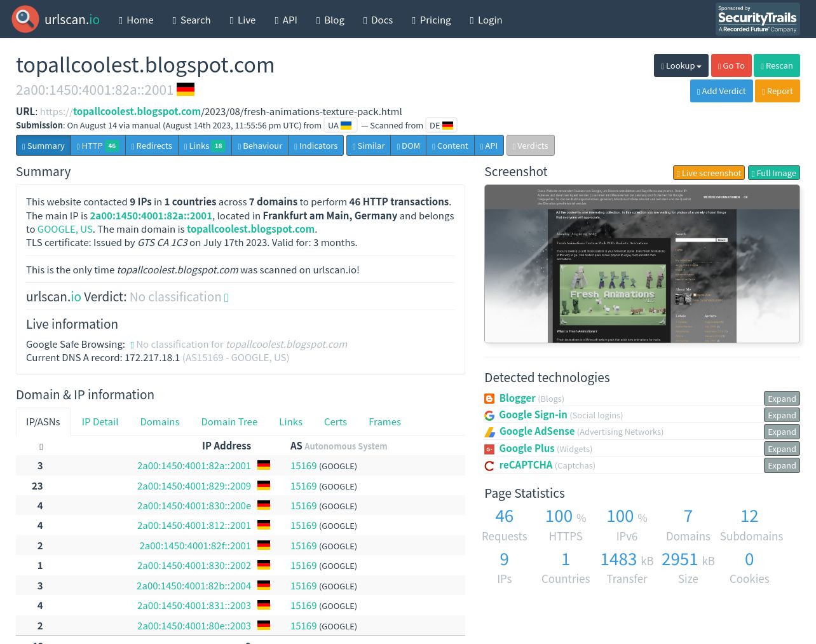Image resolution: width=816 pixels, height=644 pixels.
Task: Click the Google Sign-in technology icon
Action: [x=489, y=415]
